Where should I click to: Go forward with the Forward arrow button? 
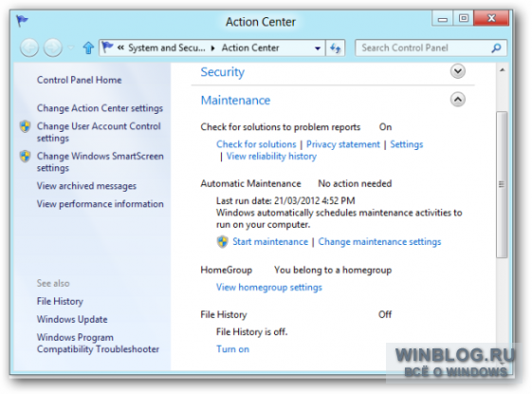coord(53,47)
